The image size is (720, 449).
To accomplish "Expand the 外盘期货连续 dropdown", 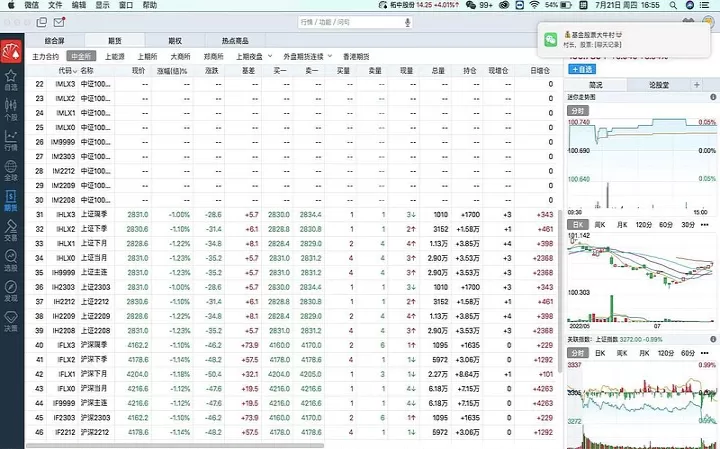I will 330,56.
